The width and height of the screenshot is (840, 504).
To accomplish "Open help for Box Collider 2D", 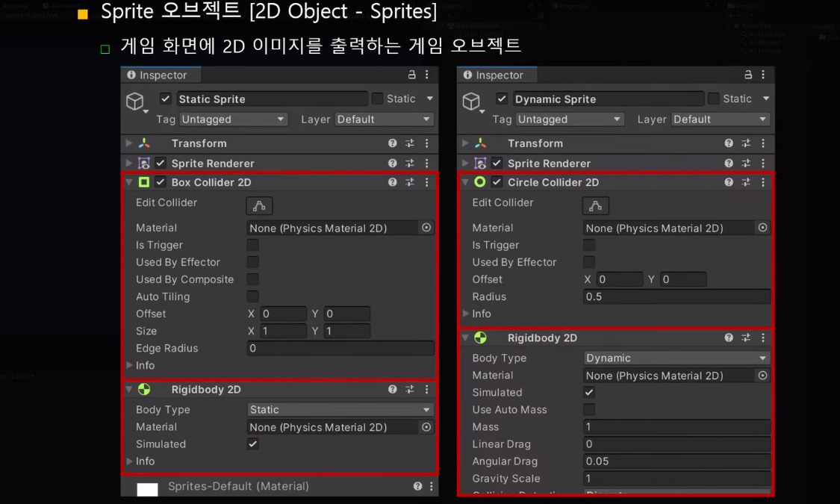I will (x=392, y=182).
